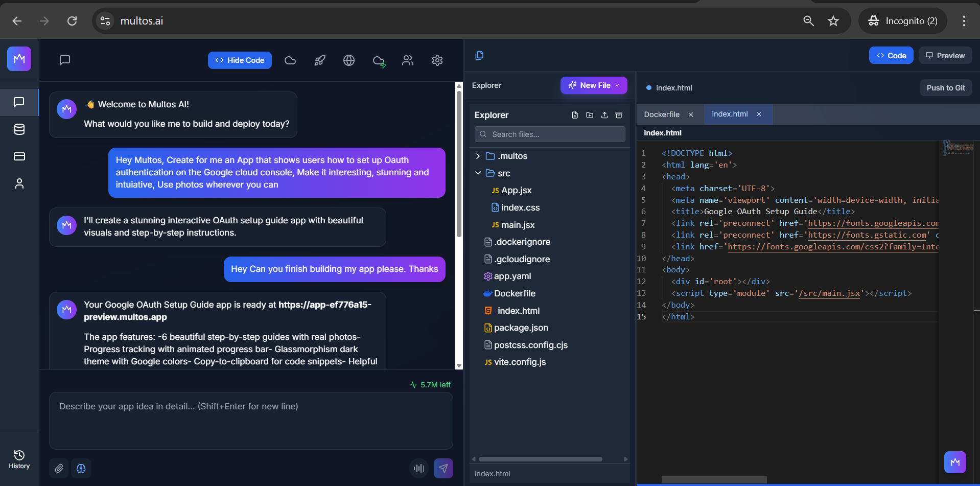This screenshot has width=980, height=486.
Task: Open the billing card icon in the left sidebar
Action: pyautogui.click(x=19, y=156)
